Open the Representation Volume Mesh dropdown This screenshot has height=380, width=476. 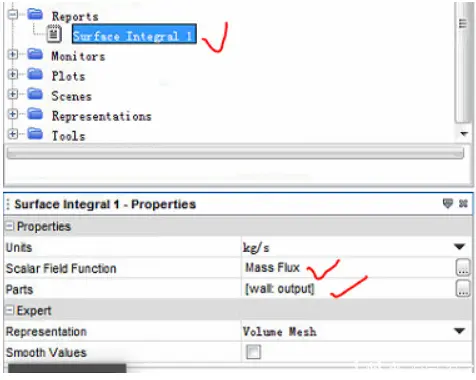coord(460,331)
